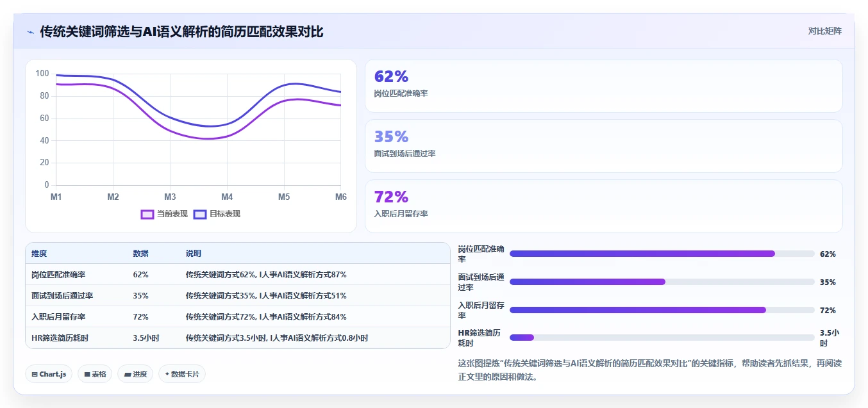Click the 60 y-axis label
Screen dimensions: 868x408
tap(44, 118)
